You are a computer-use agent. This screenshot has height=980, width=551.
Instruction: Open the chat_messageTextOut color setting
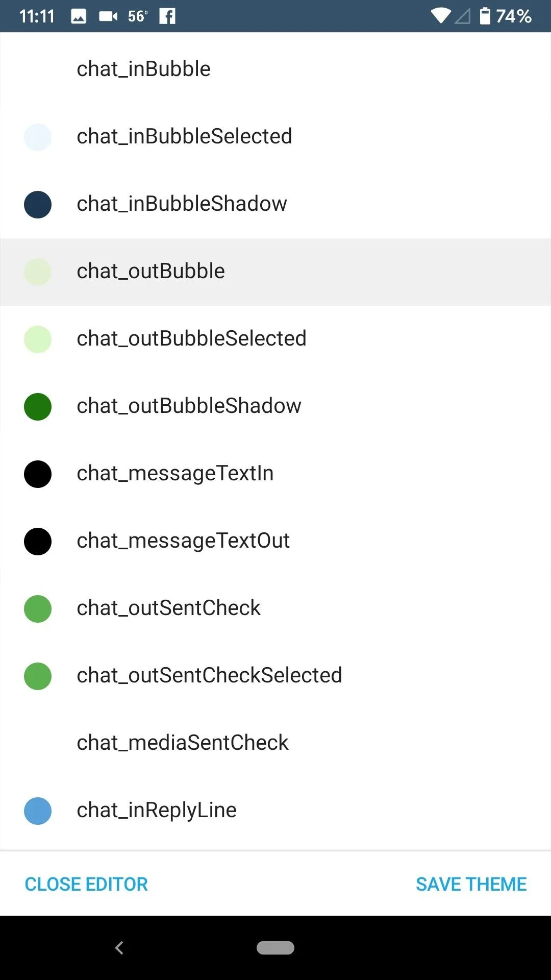pos(275,541)
